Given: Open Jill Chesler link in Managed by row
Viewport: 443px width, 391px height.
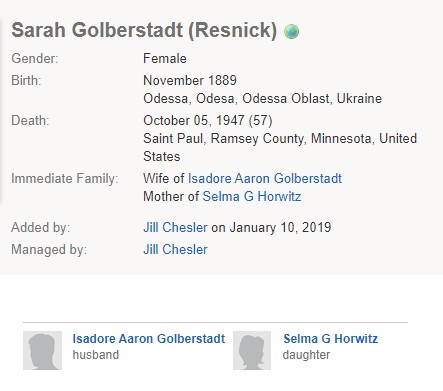Looking at the screenshot, I should point(175,250).
